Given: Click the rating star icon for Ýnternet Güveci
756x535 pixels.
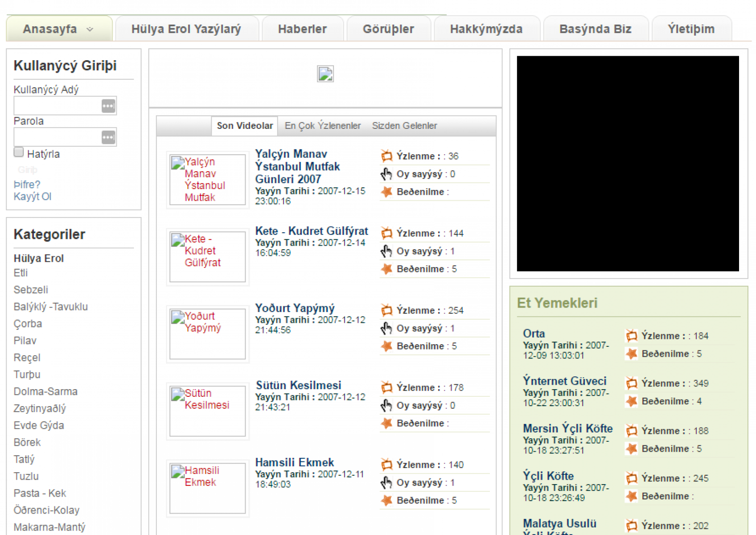Looking at the screenshot, I should (631, 401).
